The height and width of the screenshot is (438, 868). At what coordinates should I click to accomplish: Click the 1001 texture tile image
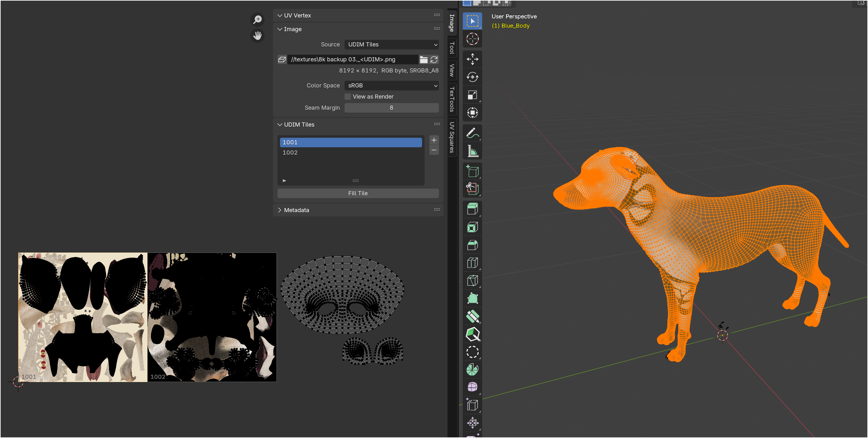pos(83,317)
